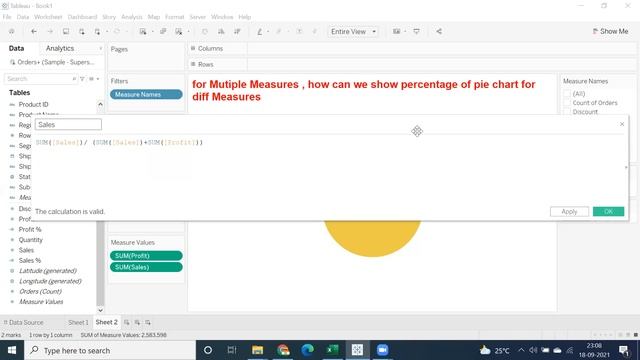Viewport: 640px width, 360px height.
Task: Click the Undo back arrow
Action: [x=34, y=31]
